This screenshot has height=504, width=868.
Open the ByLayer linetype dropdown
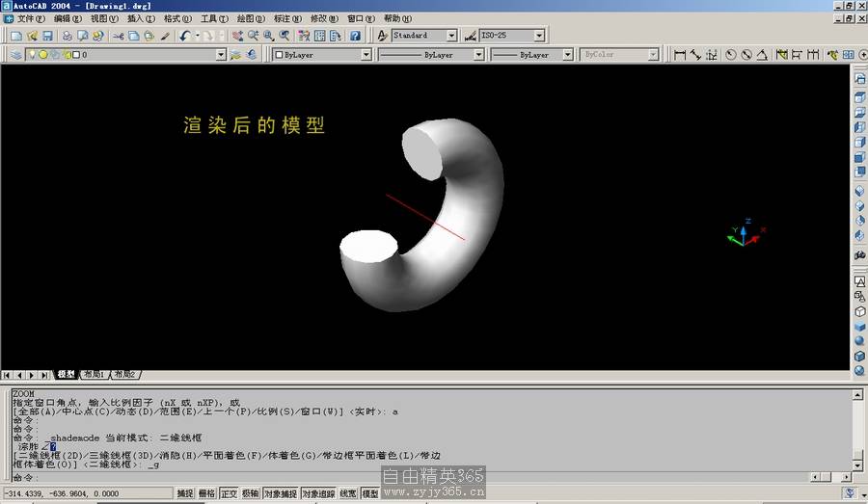pyautogui.click(x=478, y=54)
